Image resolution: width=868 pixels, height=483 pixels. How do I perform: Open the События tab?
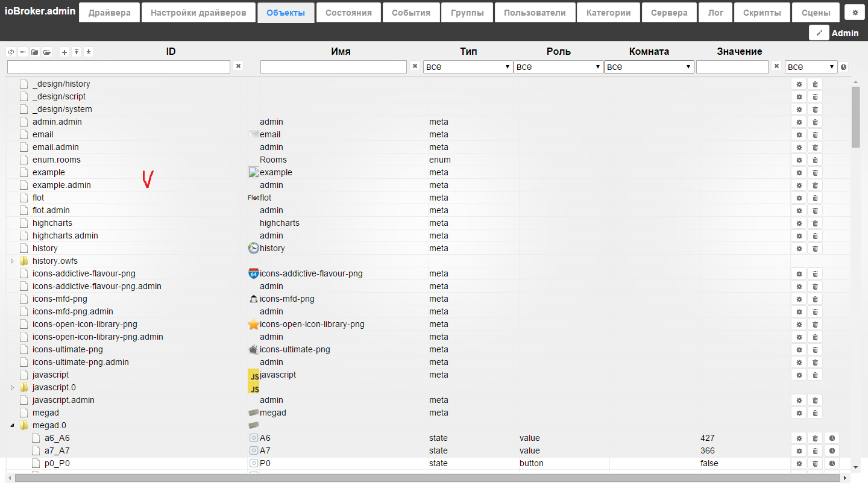[411, 12]
